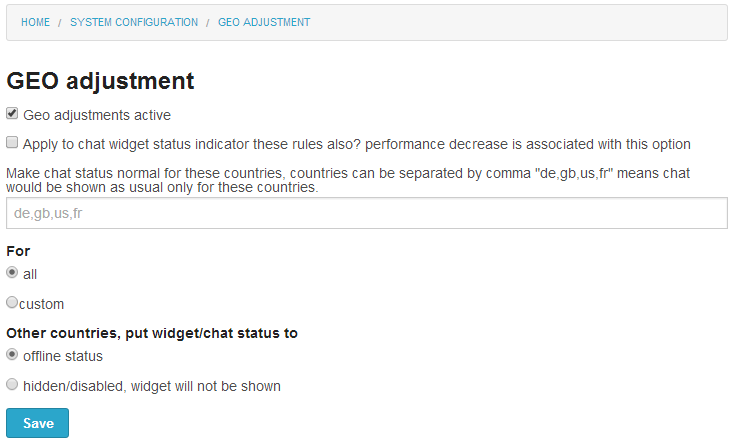The height and width of the screenshot is (445, 733).
Task: Focus the country codes input field
Action: [x=366, y=213]
